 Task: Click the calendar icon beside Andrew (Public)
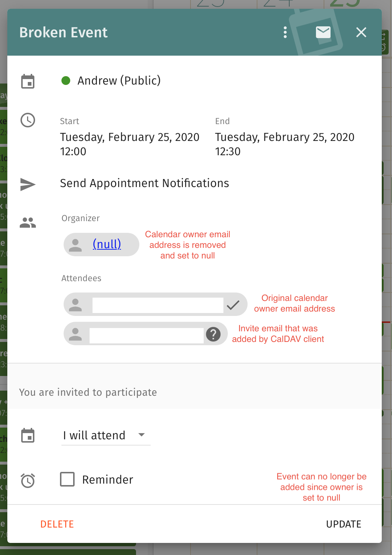point(28,81)
